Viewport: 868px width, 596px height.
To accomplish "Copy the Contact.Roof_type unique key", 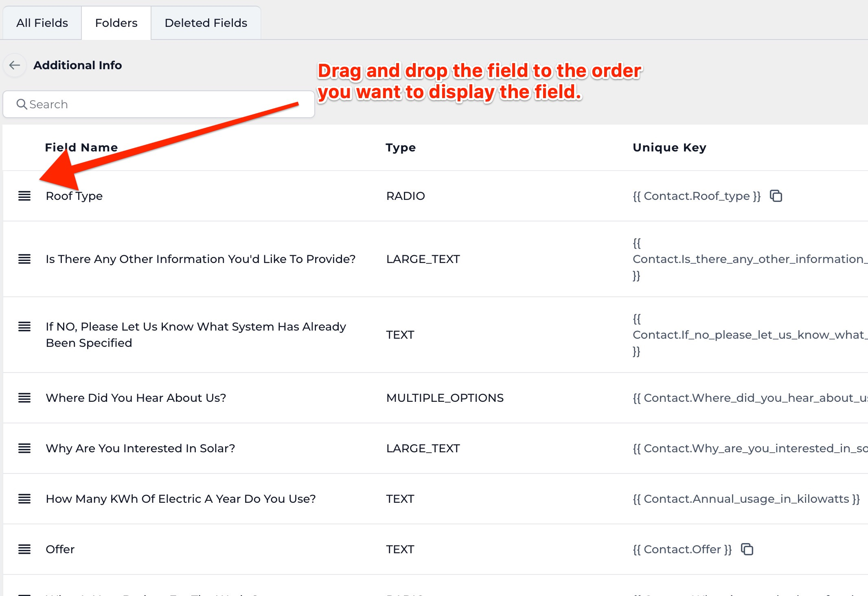I will tap(776, 196).
